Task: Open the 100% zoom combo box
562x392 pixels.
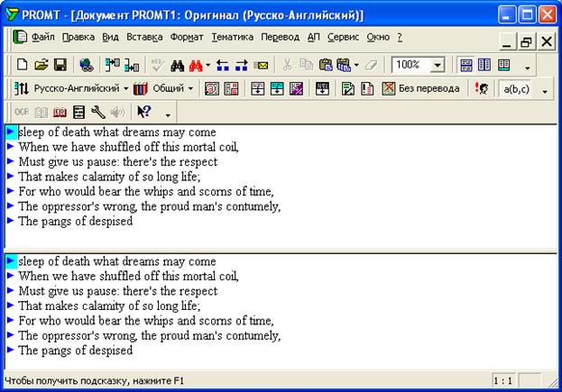Action: coord(438,65)
